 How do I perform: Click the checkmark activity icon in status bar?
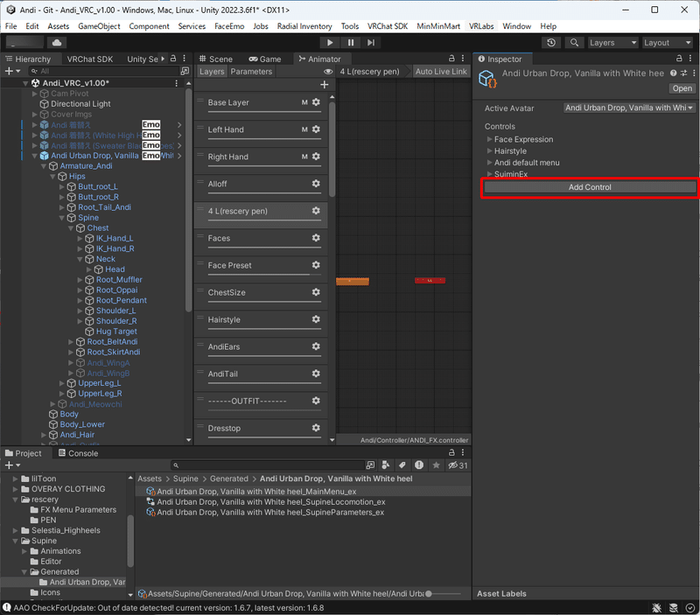pos(690,608)
